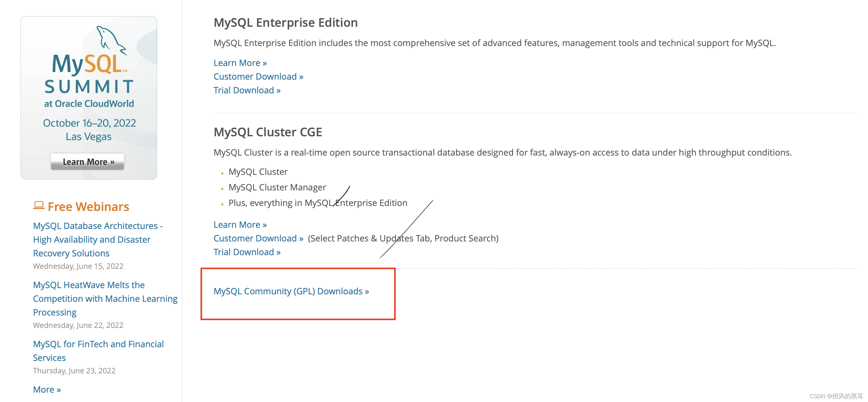Viewport: 868px width, 402px height.
Task: Open MySQL for FinTech webinar link
Action: pyautogui.click(x=98, y=351)
